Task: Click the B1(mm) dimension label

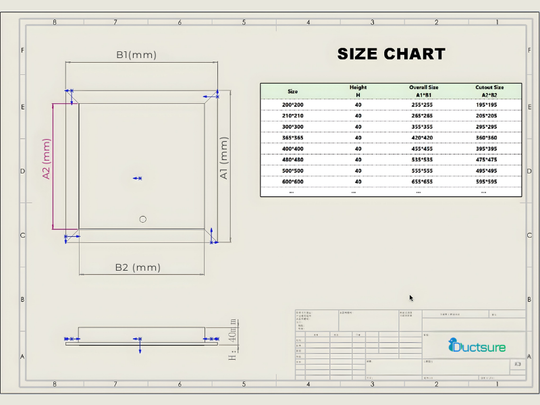Action: point(136,55)
